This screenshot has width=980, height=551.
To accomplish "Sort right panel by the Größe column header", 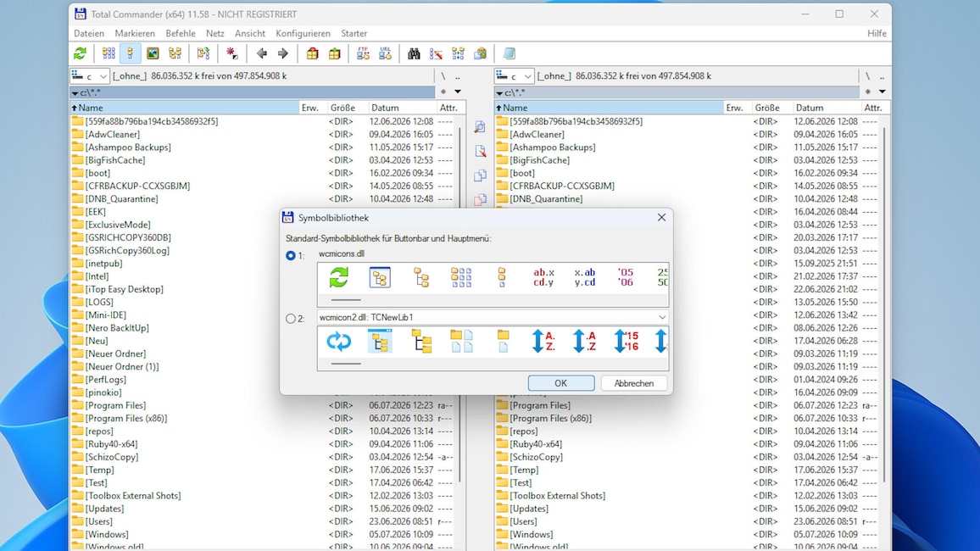I will click(771, 108).
